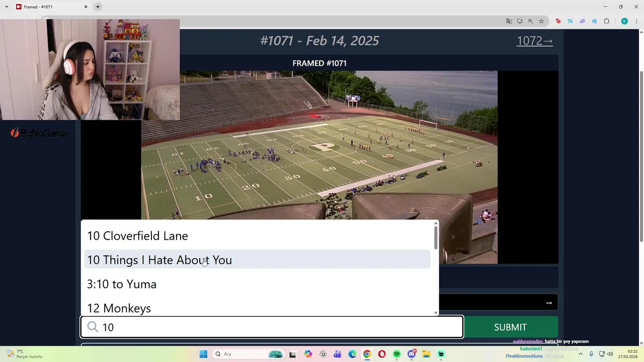Open the Chrome three-dot menu
This screenshot has width=644, height=362.
point(636,21)
